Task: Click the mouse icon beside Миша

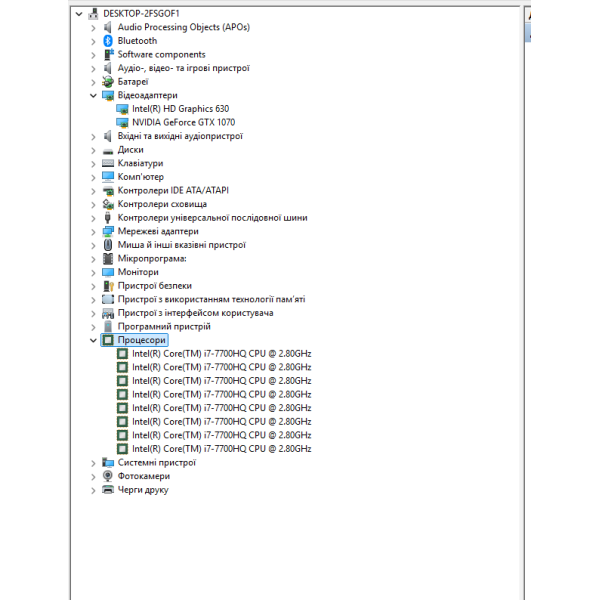Action: (x=108, y=245)
